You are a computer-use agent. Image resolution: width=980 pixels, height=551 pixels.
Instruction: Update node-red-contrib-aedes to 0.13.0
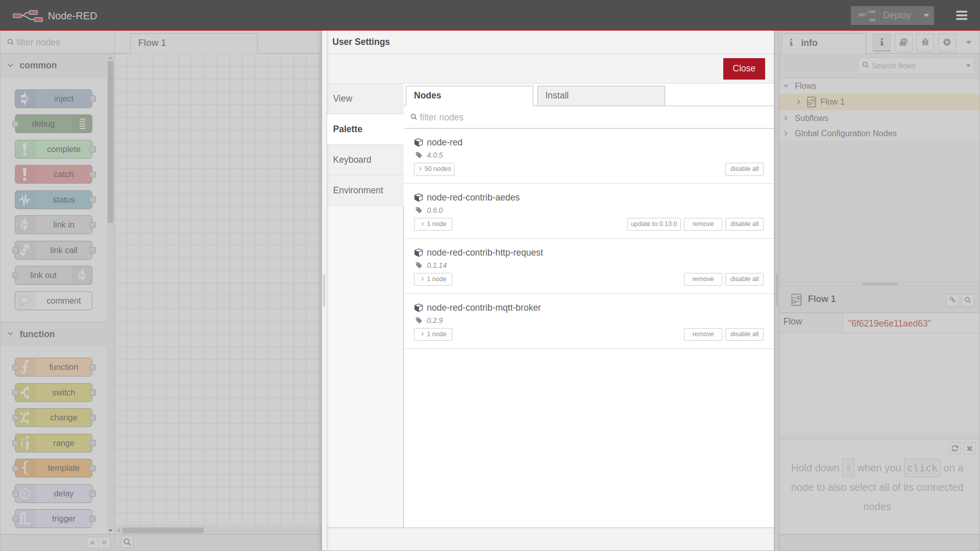coord(652,223)
